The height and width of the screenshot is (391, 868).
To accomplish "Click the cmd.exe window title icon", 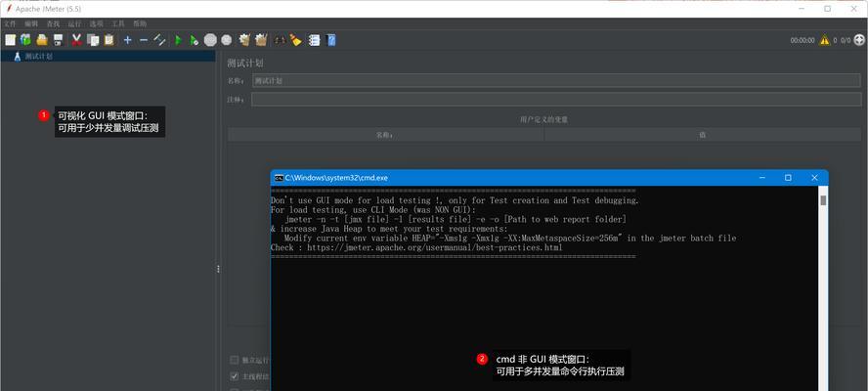I will [x=279, y=178].
